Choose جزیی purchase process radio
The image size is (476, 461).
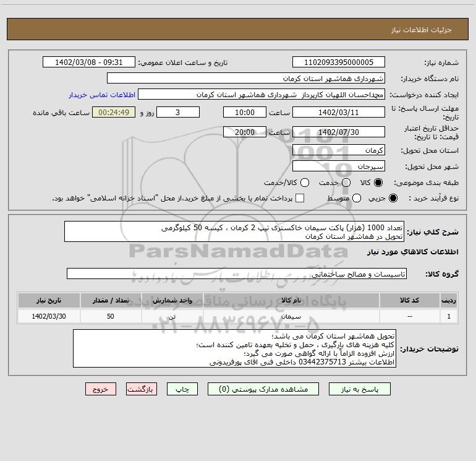point(393,198)
